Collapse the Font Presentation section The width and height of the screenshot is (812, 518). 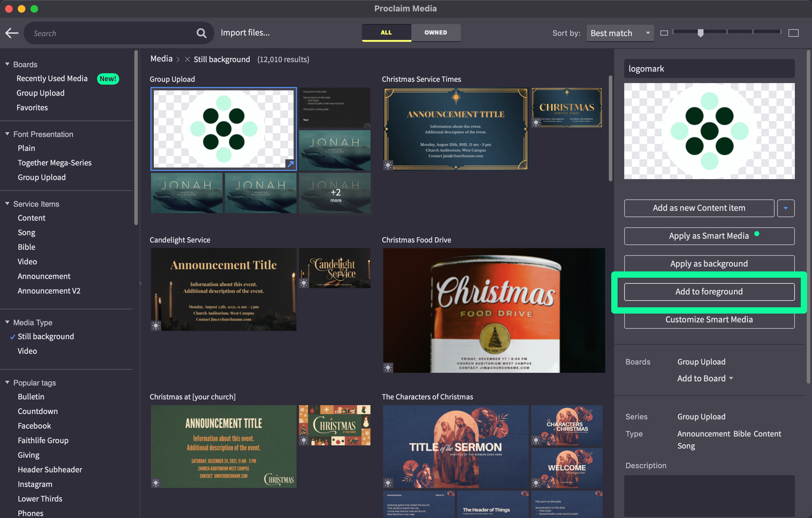tap(7, 134)
